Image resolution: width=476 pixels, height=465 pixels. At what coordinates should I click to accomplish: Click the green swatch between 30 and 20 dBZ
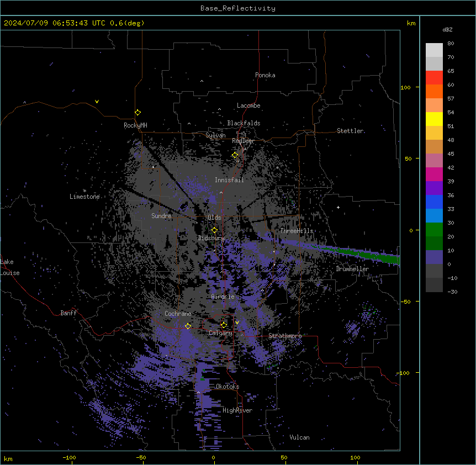point(434,230)
